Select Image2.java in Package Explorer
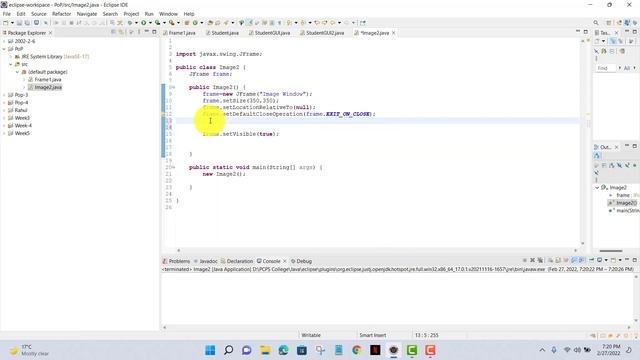Viewport: 640px width, 360px height. click(48, 87)
